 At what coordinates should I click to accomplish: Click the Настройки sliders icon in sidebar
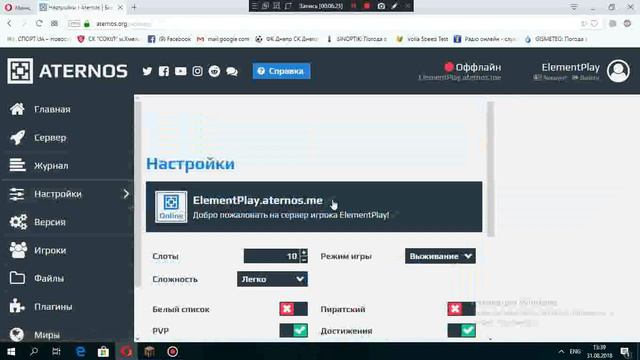tap(17, 194)
